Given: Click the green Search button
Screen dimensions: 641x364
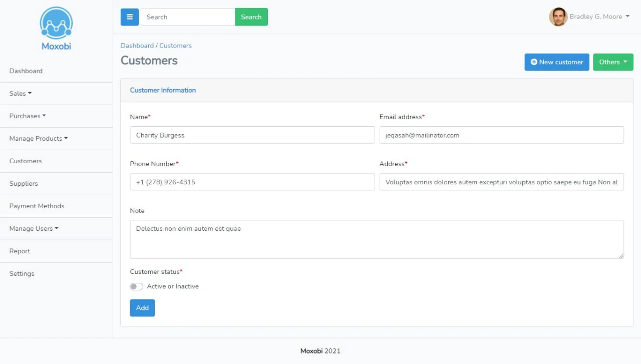Looking at the screenshot, I should tap(251, 17).
